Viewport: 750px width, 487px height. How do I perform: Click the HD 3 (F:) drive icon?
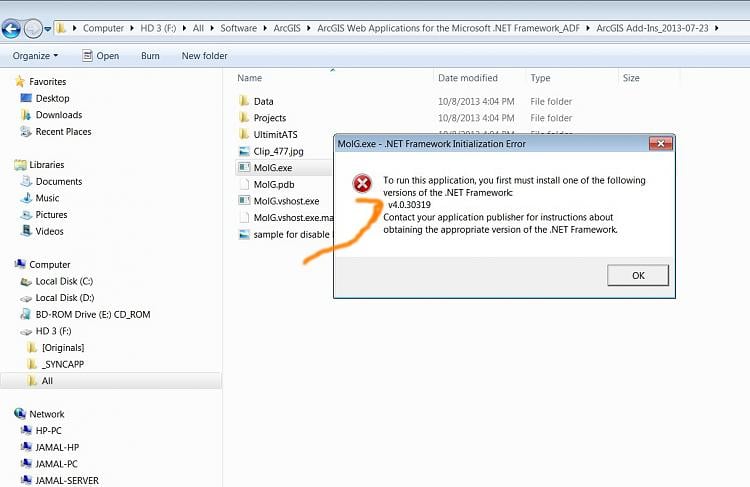point(26,332)
